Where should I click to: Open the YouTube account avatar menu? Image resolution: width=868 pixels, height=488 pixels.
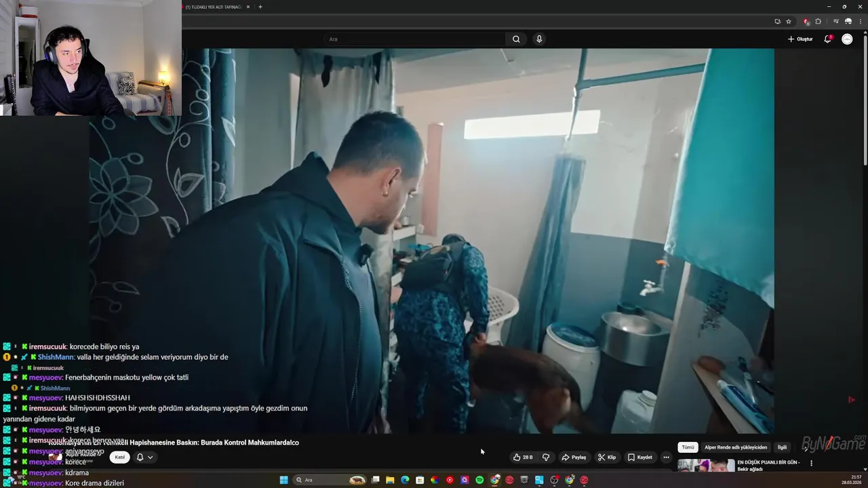coord(847,39)
